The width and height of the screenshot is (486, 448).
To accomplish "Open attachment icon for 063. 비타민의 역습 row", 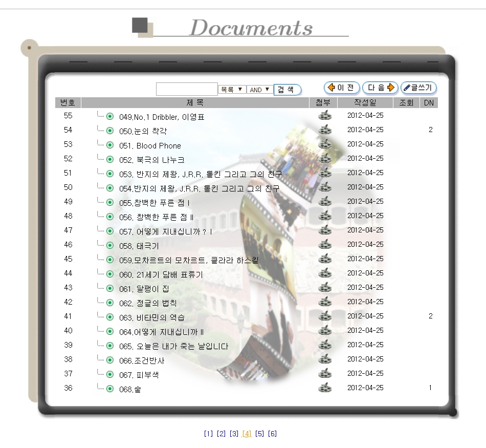I will point(325,316).
